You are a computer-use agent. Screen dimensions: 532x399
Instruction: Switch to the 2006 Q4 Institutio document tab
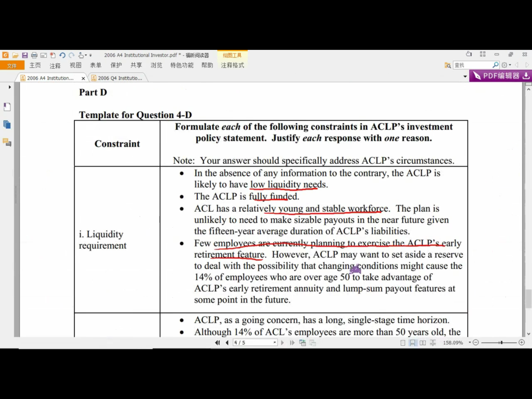117,78
